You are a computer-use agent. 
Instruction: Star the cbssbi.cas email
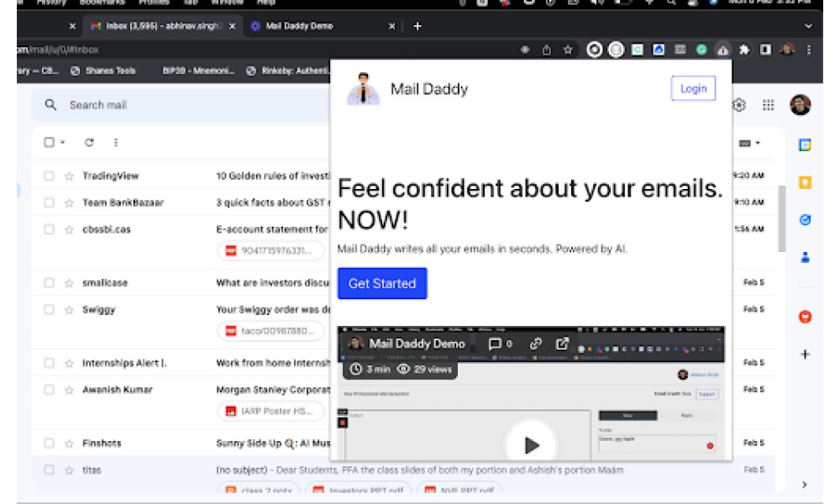pos(69,229)
